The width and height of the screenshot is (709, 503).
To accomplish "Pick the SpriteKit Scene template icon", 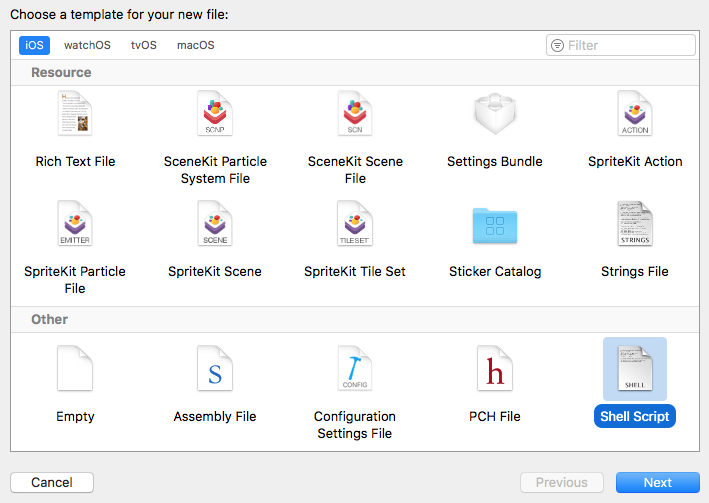I will 215,224.
